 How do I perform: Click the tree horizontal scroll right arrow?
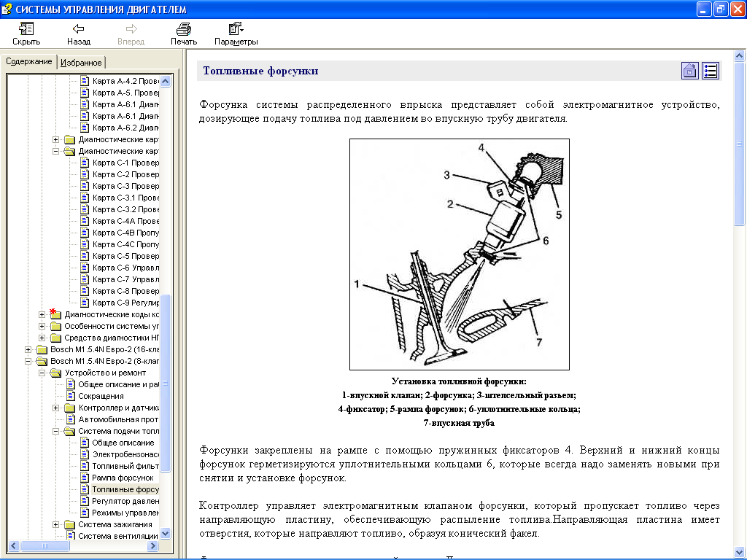tap(153, 545)
